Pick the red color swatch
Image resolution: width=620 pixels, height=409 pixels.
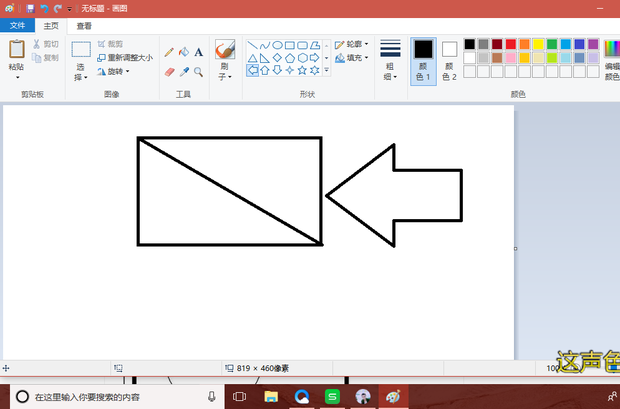coord(511,44)
